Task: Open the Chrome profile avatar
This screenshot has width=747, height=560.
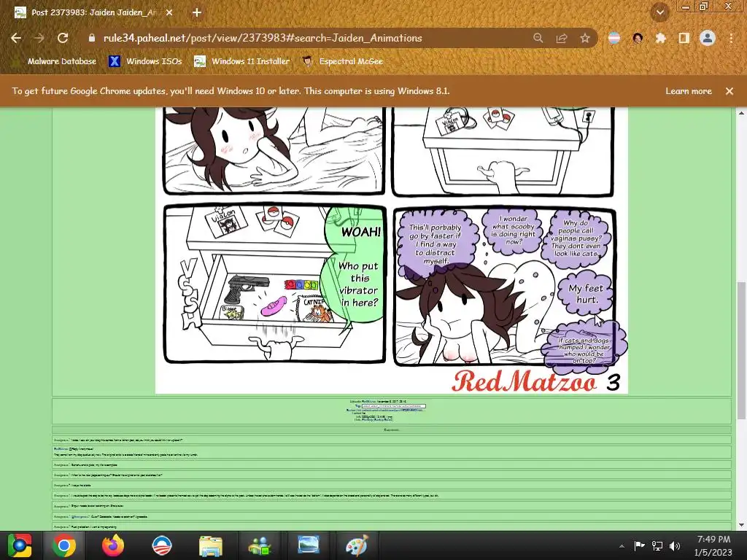Action: pyautogui.click(x=708, y=38)
